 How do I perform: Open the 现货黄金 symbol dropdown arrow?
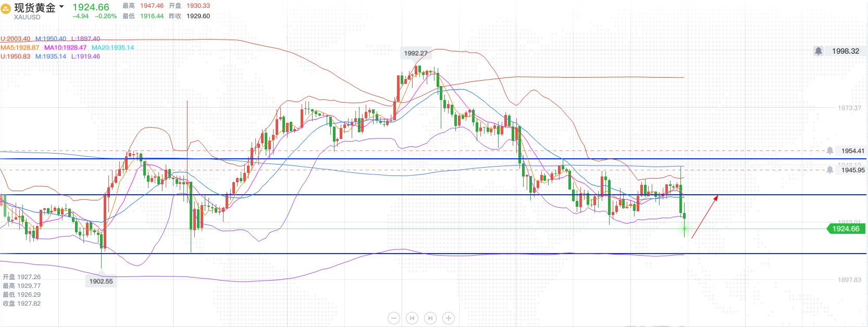[61, 7]
